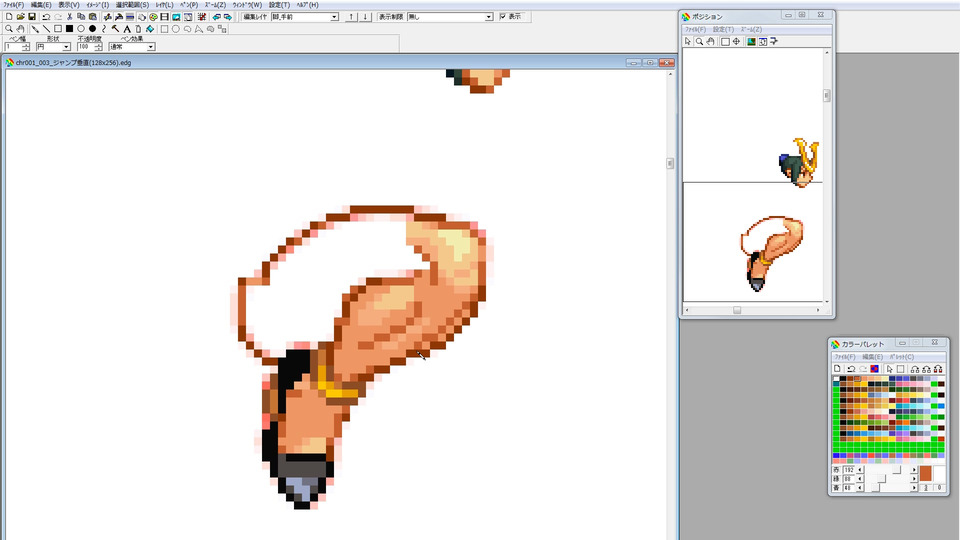Select the polygon selection tool
This screenshot has width=960, height=540.
tap(199, 29)
